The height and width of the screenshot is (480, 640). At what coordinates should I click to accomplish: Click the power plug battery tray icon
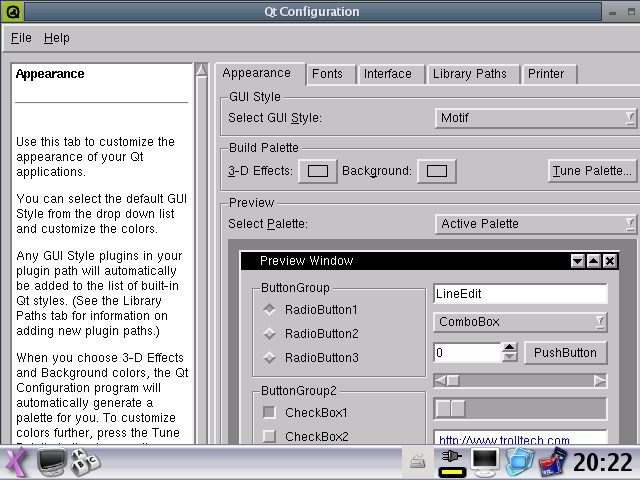coord(451,461)
